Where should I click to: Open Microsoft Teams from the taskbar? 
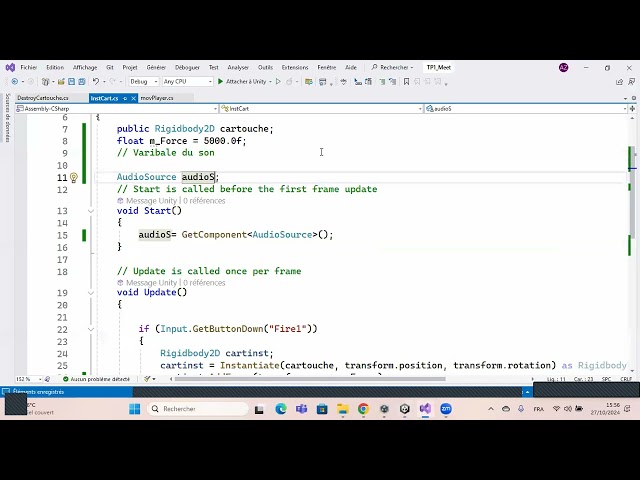(301, 409)
